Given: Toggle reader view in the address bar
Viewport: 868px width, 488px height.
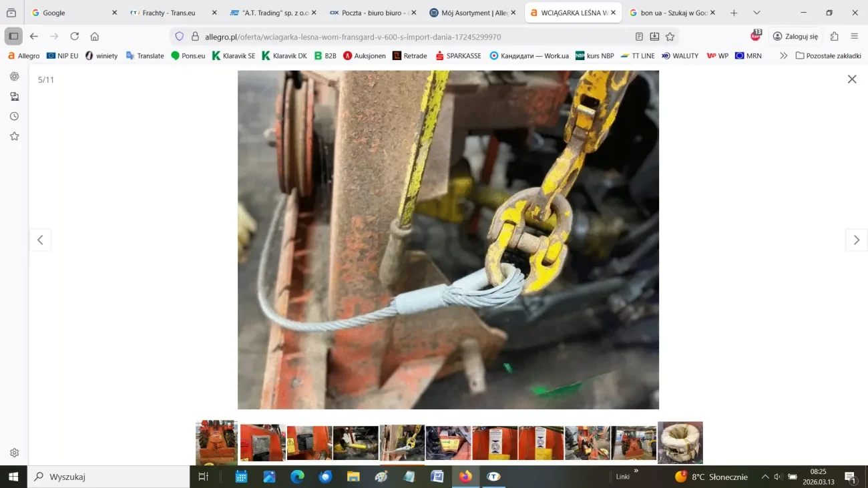Looking at the screenshot, I should coord(639,37).
